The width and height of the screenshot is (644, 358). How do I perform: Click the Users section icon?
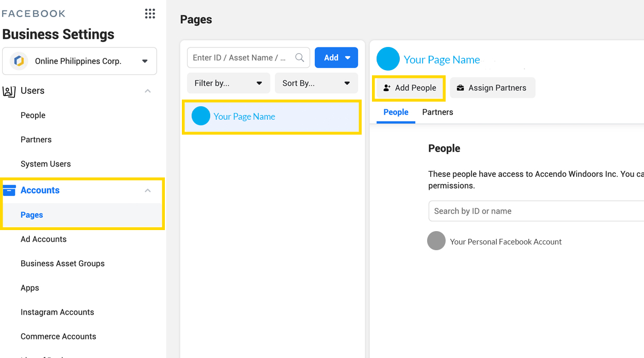pyautogui.click(x=9, y=91)
